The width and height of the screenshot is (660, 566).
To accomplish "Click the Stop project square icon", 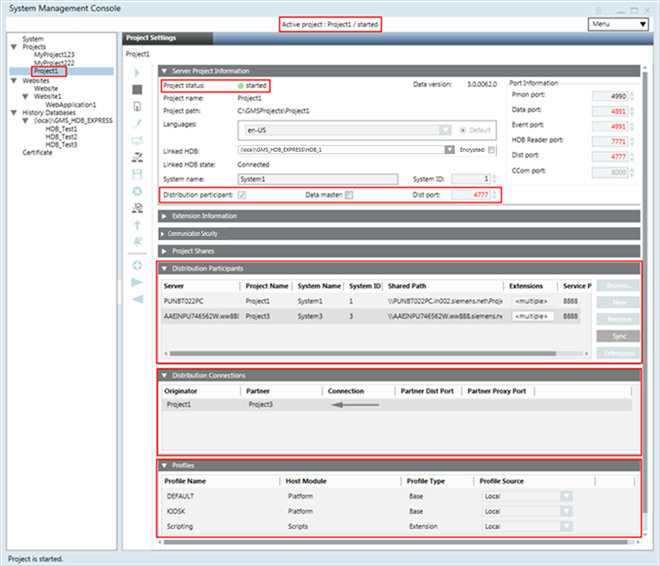I will (x=137, y=90).
